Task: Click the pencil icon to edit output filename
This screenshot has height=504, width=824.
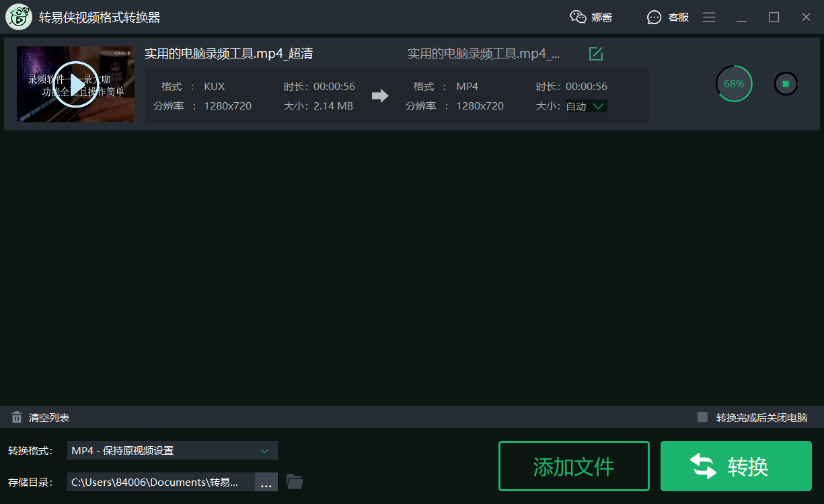Action: point(595,53)
